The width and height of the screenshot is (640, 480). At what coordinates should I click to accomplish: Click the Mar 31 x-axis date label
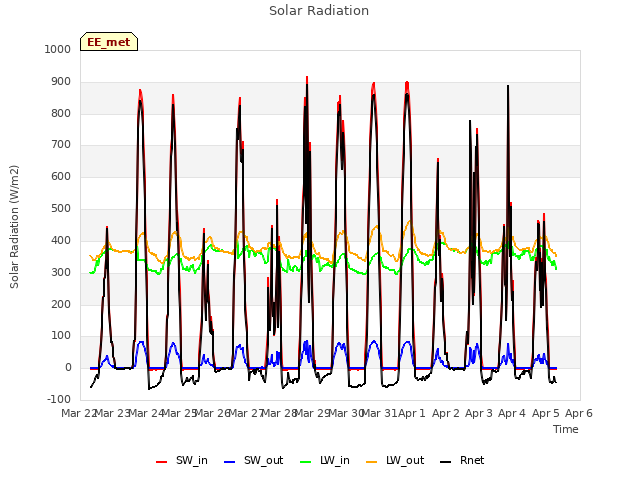click(x=379, y=413)
